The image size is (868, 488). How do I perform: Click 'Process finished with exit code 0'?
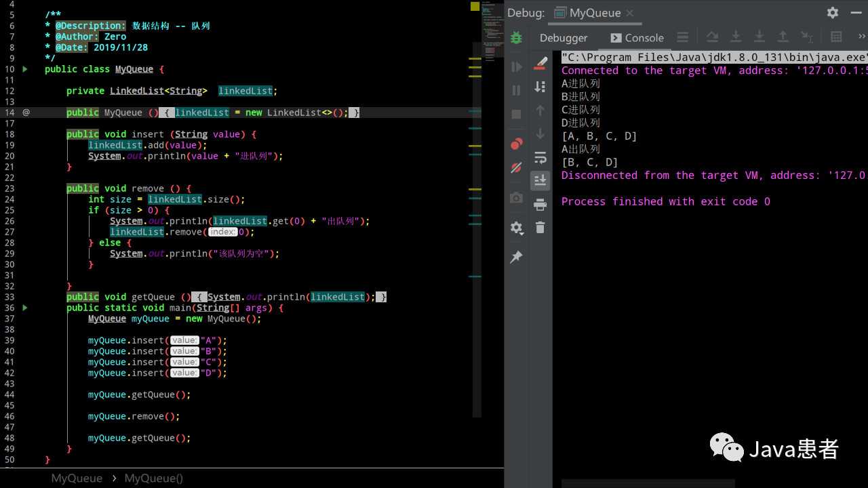666,202
